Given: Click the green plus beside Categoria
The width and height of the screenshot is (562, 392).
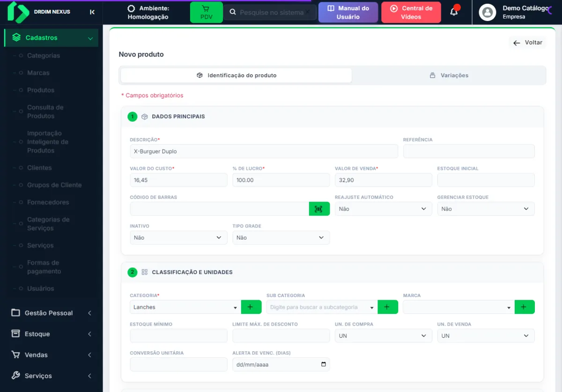Looking at the screenshot, I should coord(251,307).
